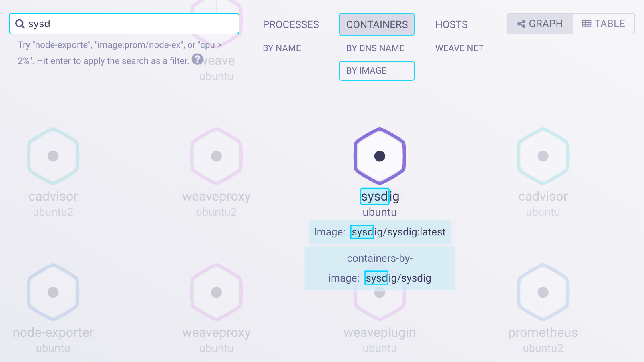Switch to Table view mode
The height and width of the screenshot is (362, 644).
pyautogui.click(x=604, y=24)
